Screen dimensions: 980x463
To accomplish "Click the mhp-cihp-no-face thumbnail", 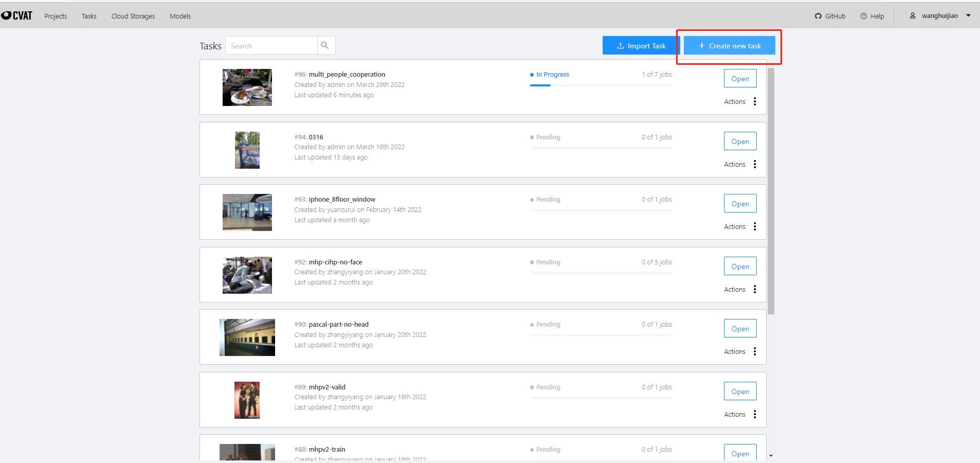I will 247,275.
